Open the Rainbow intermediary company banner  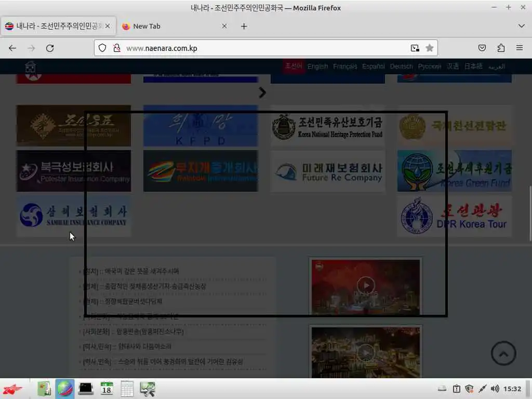point(201,171)
